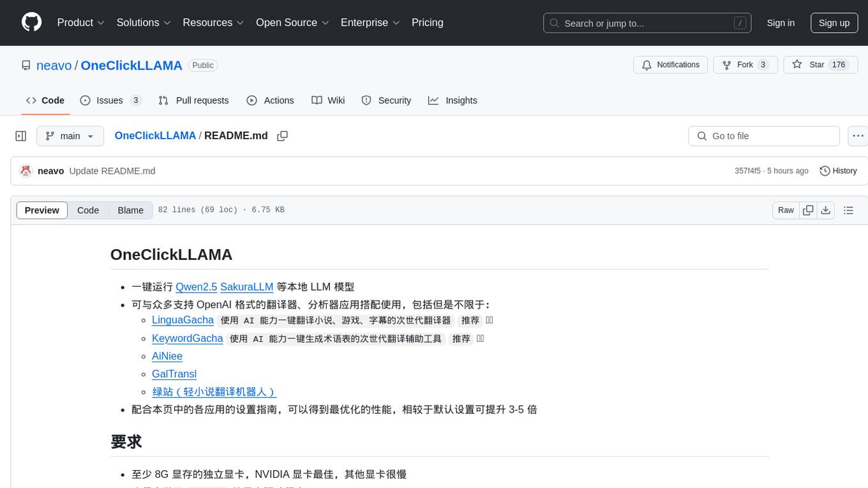Click the Notifications bell button
The height and width of the screenshot is (488, 868).
[671, 65]
